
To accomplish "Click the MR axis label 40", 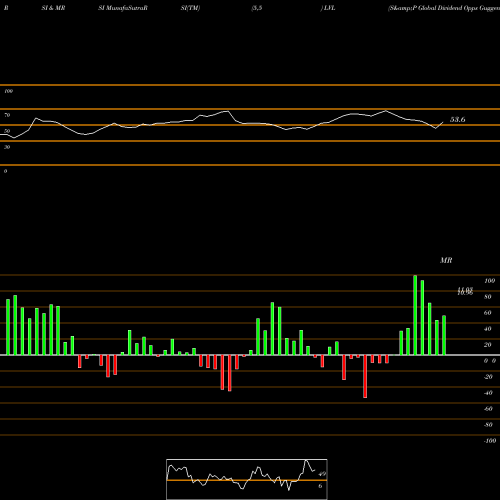I will (x=488, y=329).
